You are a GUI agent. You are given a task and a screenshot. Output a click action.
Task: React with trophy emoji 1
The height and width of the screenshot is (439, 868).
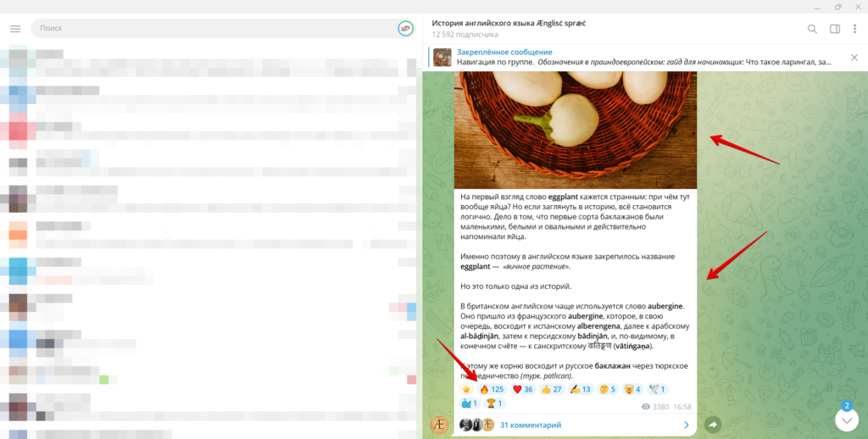click(494, 403)
